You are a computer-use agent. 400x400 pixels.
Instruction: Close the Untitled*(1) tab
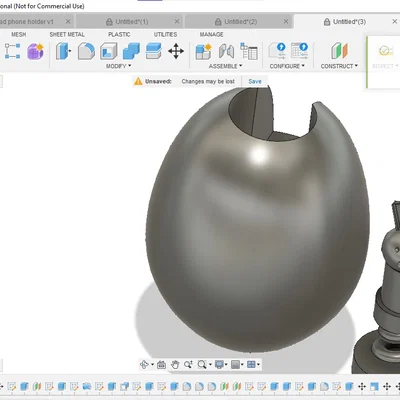[x=177, y=21]
